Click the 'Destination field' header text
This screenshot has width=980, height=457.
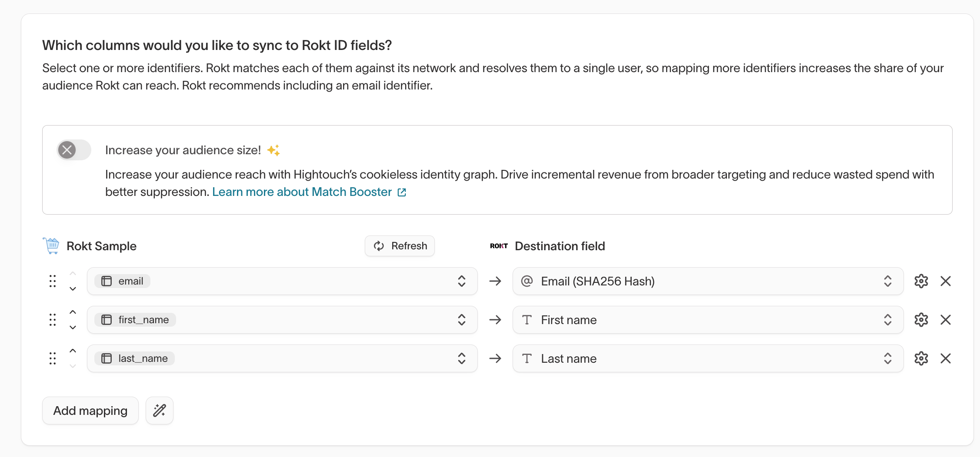pyautogui.click(x=560, y=246)
